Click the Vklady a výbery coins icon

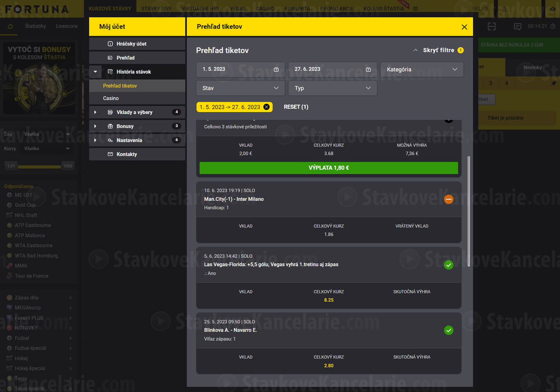[x=110, y=112]
